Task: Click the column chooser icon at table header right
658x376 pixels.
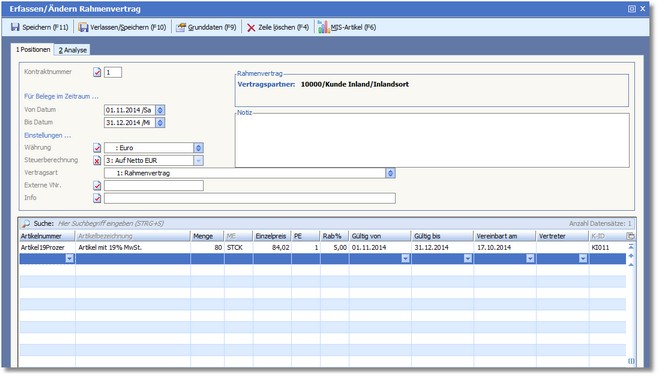Action: (630, 236)
